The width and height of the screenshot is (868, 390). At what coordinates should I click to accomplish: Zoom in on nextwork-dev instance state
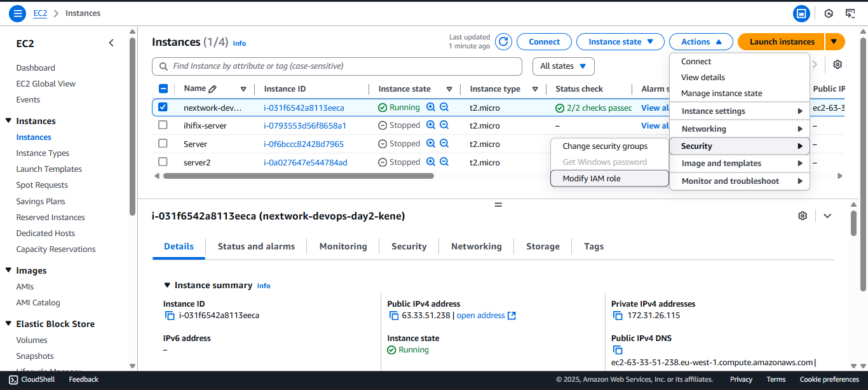point(431,108)
